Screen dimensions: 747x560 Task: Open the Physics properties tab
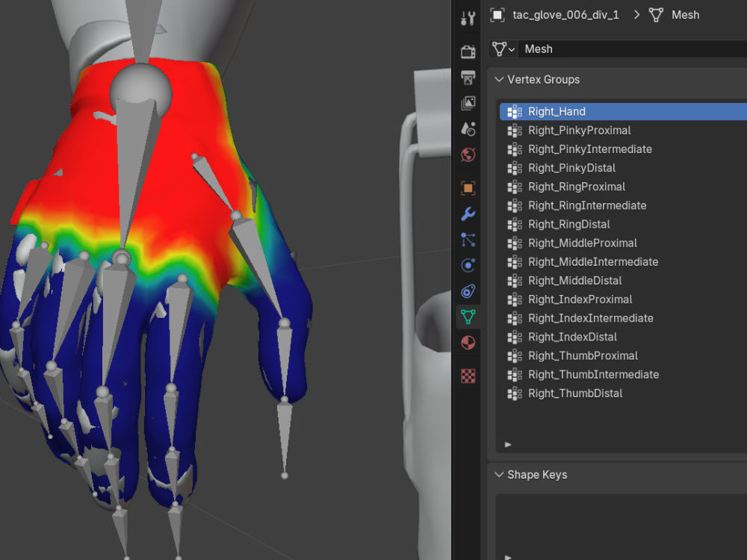click(x=468, y=265)
